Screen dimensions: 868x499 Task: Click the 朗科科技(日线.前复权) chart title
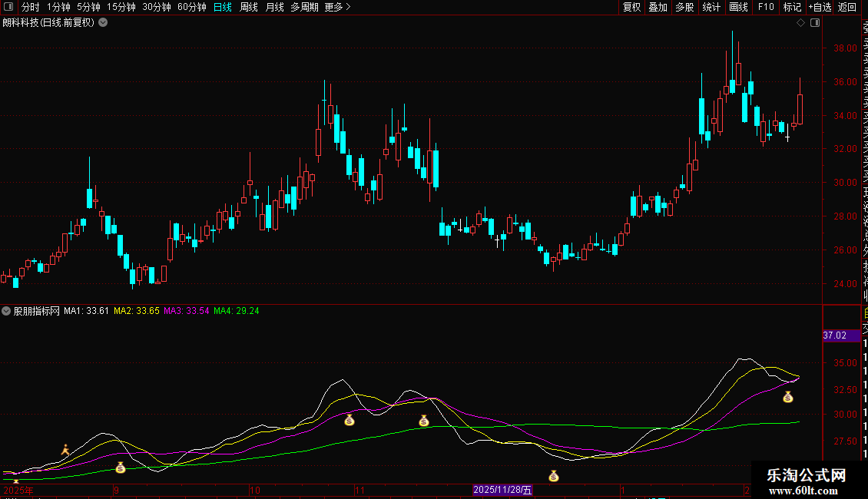click(x=48, y=23)
